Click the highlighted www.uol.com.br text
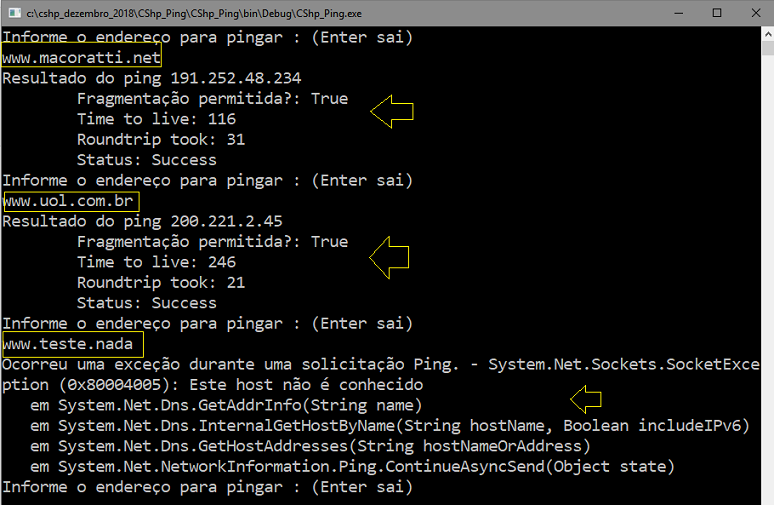 coord(68,201)
